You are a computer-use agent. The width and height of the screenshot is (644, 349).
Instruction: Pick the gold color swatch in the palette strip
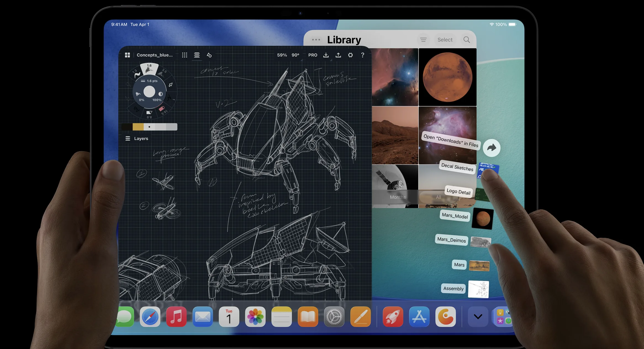pyautogui.click(x=138, y=127)
